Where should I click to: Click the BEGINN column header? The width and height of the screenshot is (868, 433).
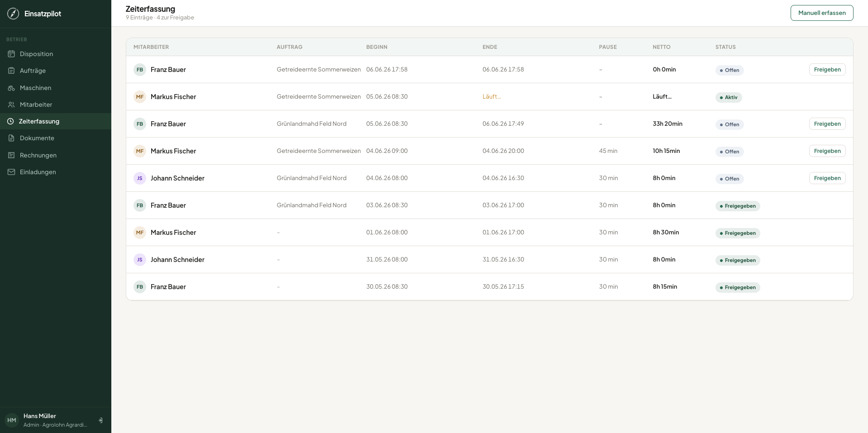[377, 47]
